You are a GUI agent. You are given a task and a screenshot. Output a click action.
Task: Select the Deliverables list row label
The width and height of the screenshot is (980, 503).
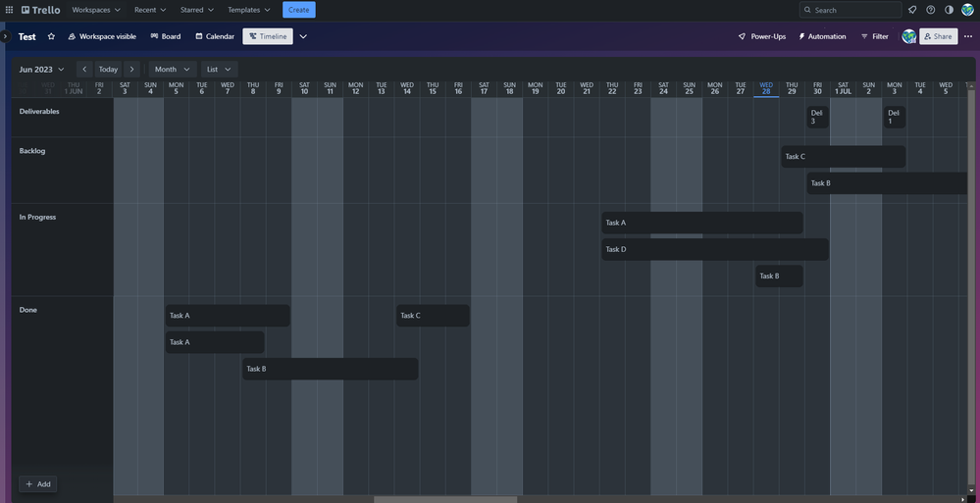point(39,111)
